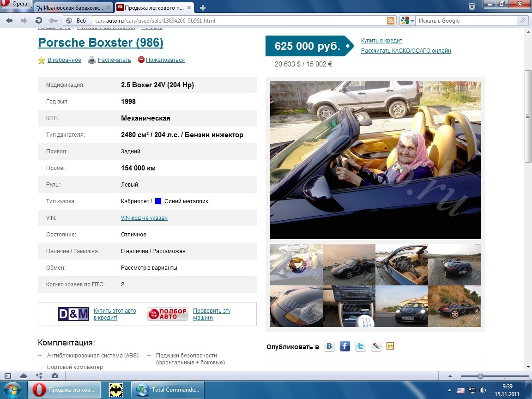Share the listing on VKontakte
This screenshot has height=399, width=532.
click(329, 346)
